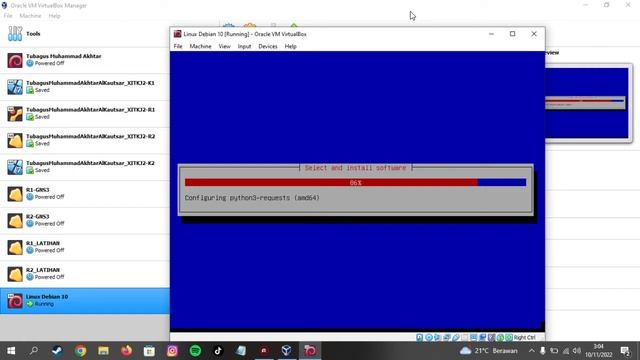Open Steam from the taskbar
640x360 pixels.
point(57,351)
